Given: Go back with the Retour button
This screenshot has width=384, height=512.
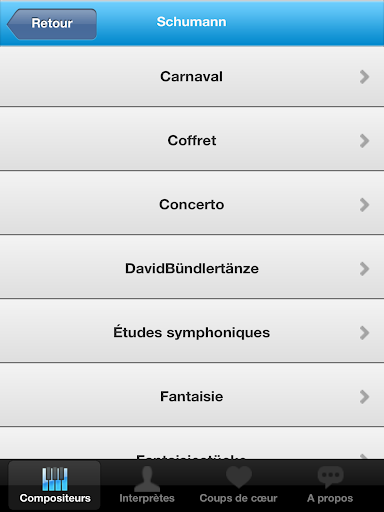Looking at the screenshot, I should pyautogui.click(x=52, y=24).
